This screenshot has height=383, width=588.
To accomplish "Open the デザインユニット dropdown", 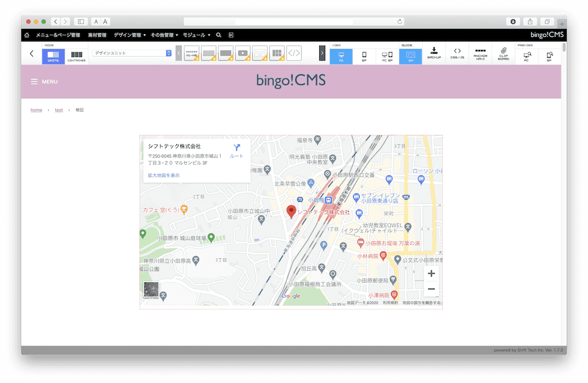I will 132,54.
